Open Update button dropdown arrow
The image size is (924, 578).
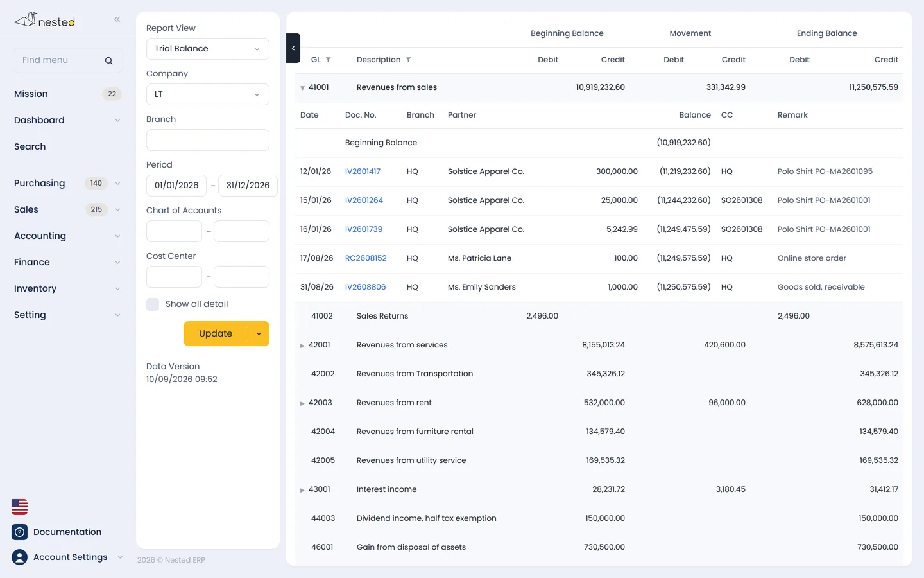tap(259, 333)
